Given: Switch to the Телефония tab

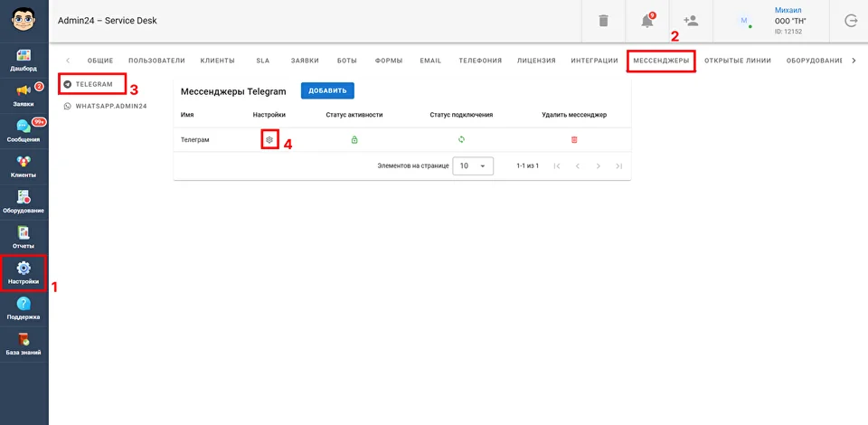Looking at the screenshot, I should click(x=480, y=61).
